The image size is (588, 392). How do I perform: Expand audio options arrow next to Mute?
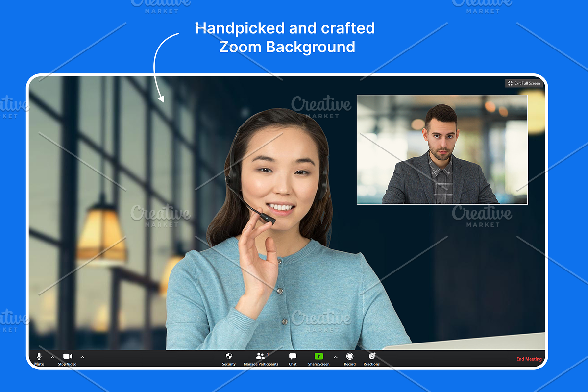click(53, 357)
